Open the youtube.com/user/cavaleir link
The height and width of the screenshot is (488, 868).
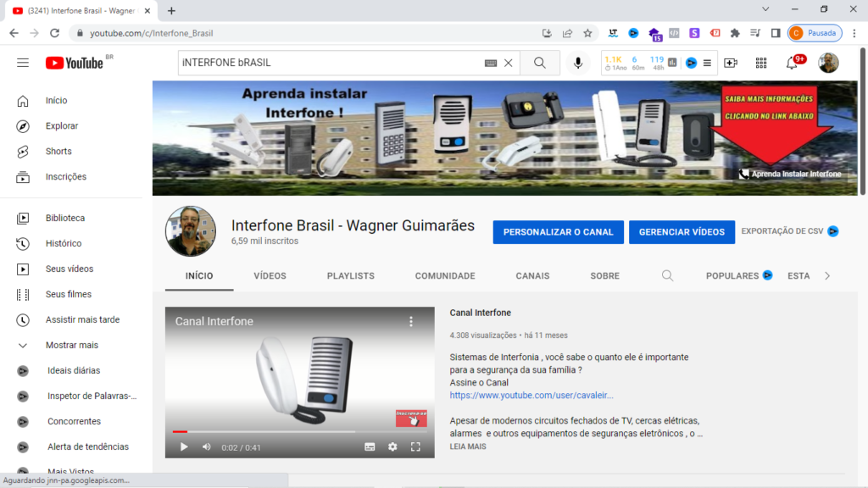(531, 395)
